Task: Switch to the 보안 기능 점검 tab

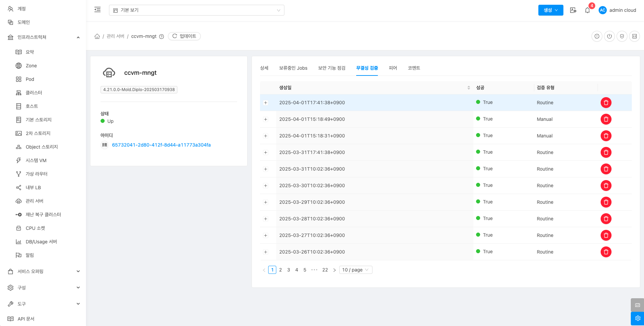Action: (331, 68)
